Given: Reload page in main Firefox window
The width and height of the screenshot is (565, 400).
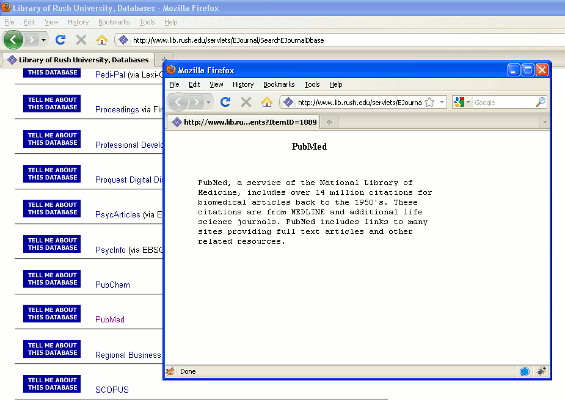Looking at the screenshot, I should tap(60, 40).
